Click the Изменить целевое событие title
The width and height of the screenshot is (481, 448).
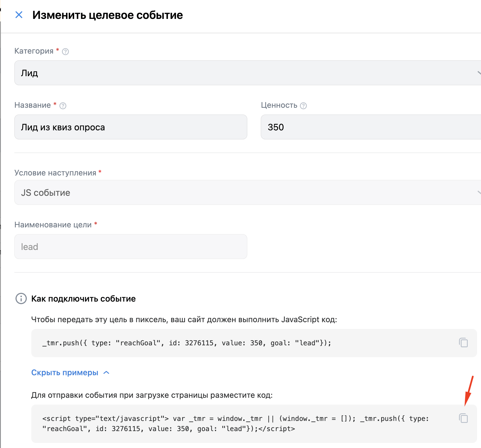pos(107,15)
